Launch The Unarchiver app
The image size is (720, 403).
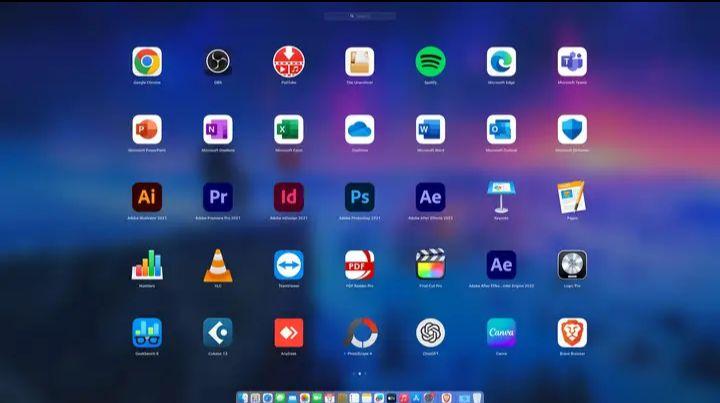click(360, 62)
